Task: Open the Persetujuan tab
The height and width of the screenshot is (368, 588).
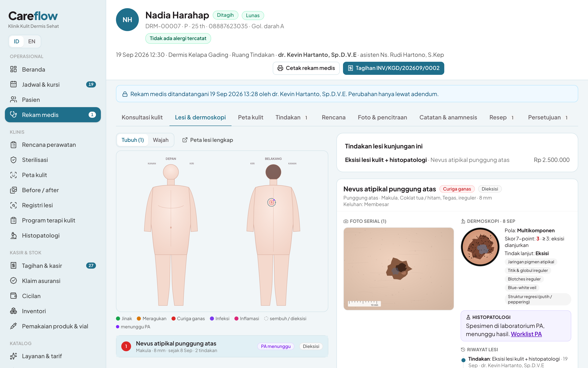Action: click(549, 117)
